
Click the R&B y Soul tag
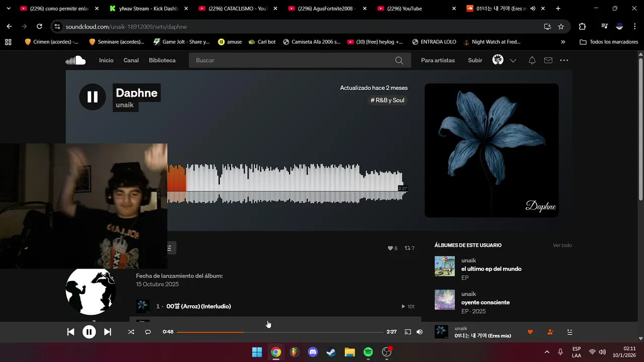[x=387, y=100]
